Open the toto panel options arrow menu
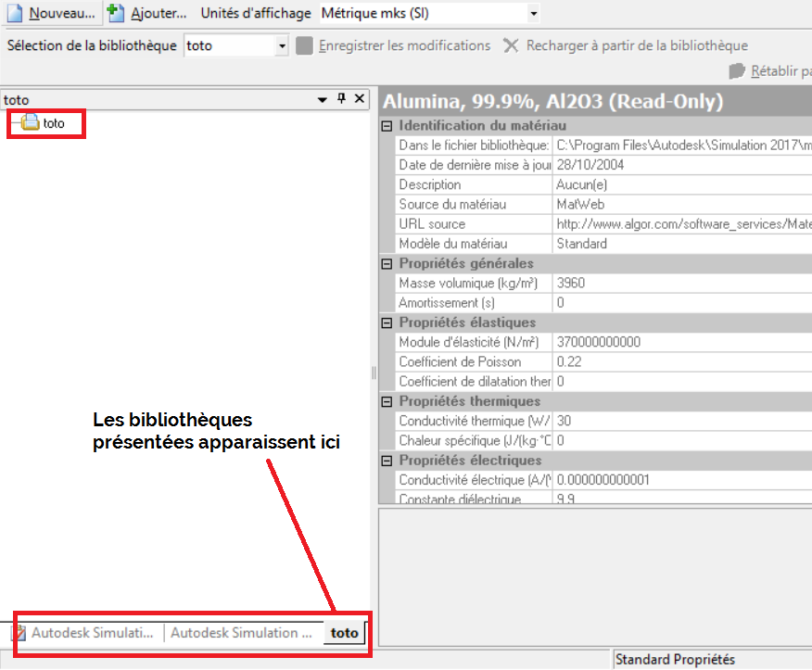The image size is (812, 670). coord(323,99)
